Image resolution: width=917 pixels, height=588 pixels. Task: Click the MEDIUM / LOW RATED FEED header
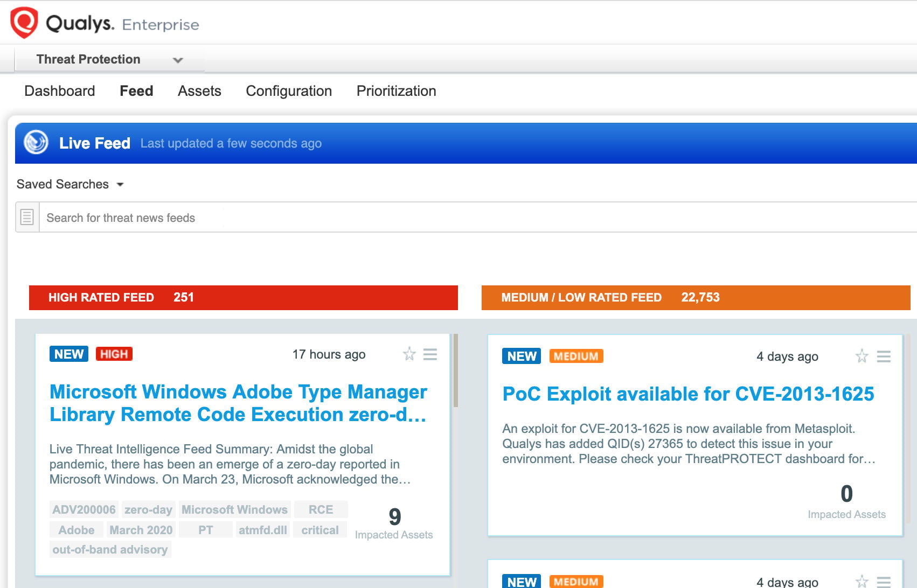tap(696, 297)
